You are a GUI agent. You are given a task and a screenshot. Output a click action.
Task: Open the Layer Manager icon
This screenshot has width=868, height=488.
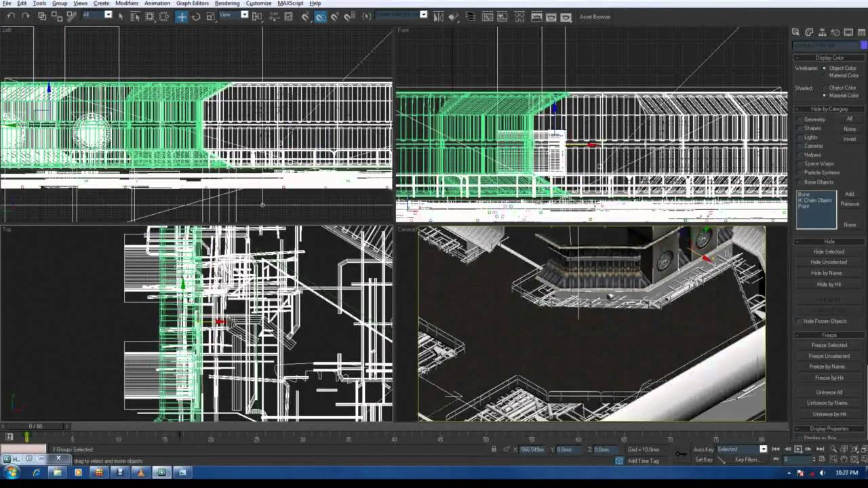(x=470, y=16)
